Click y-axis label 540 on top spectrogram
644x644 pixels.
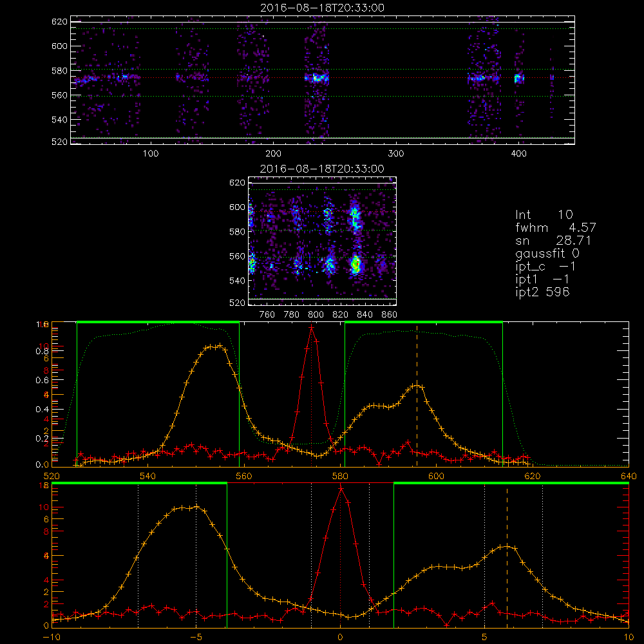click(59, 120)
